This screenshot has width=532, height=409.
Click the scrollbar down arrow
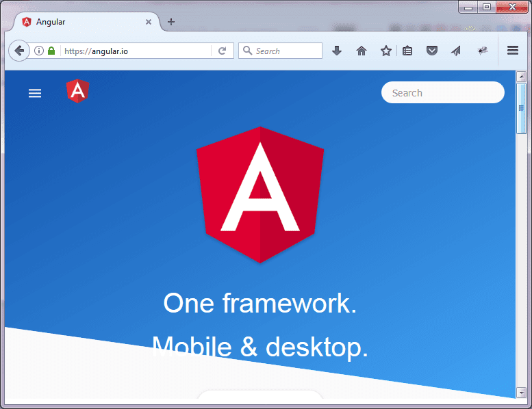(x=521, y=393)
